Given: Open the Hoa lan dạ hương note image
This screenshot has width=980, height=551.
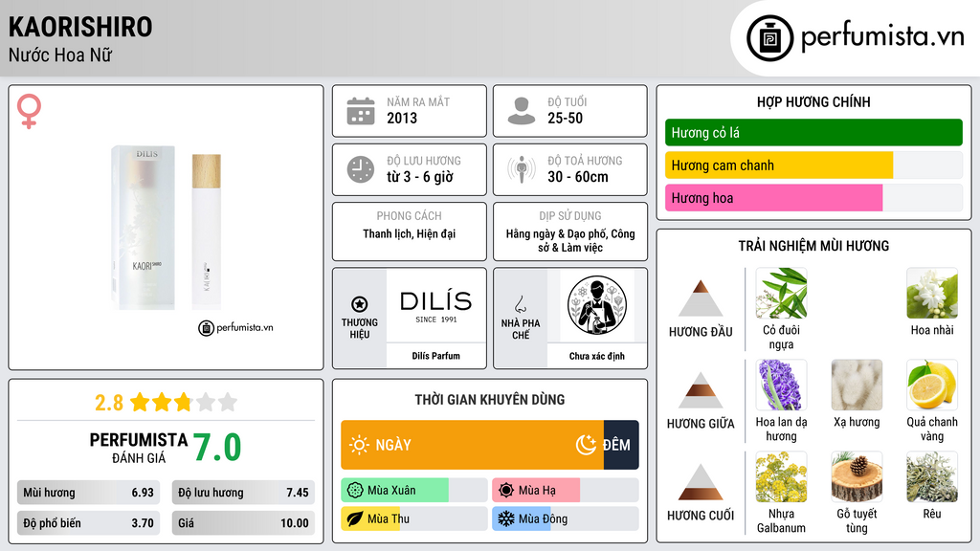Looking at the screenshot, I should 781,385.
